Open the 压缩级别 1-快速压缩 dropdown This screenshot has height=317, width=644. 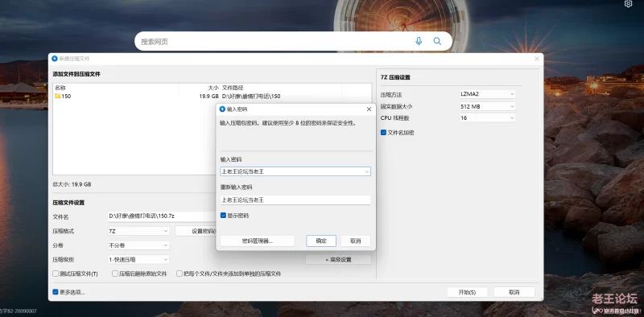(138, 260)
